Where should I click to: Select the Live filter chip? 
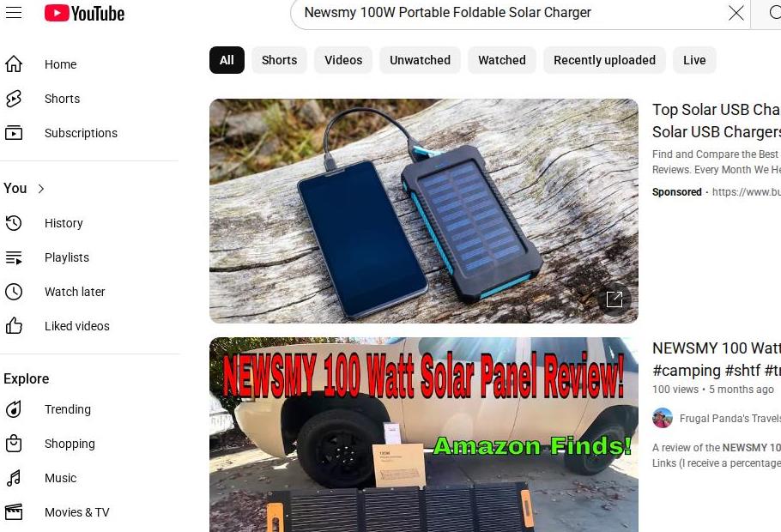coord(694,60)
